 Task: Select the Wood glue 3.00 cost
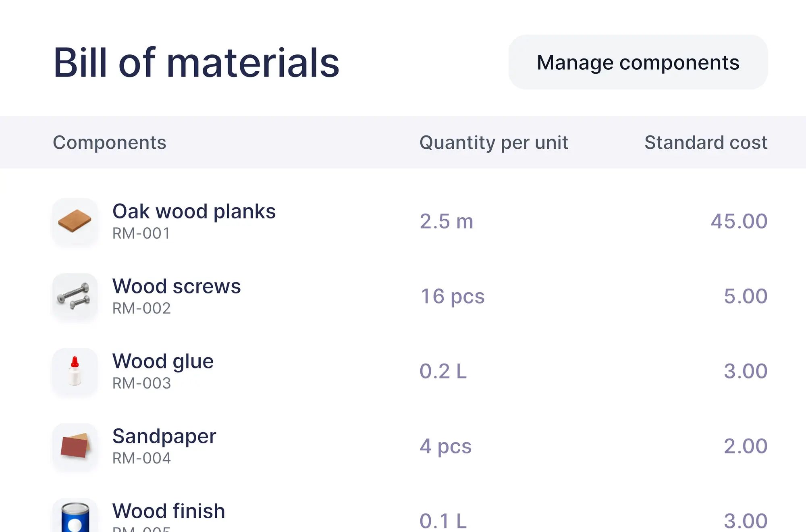746,371
